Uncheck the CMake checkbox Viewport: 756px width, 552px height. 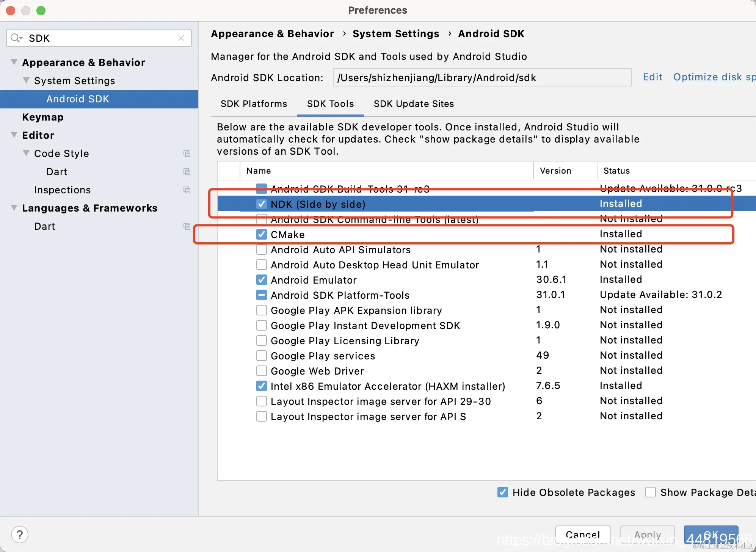(x=262, y=234)
